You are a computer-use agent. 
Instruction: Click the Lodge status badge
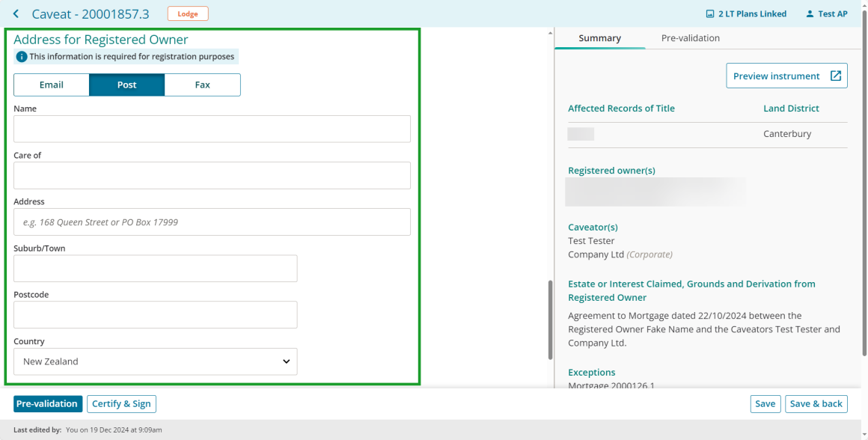[188, 13]
